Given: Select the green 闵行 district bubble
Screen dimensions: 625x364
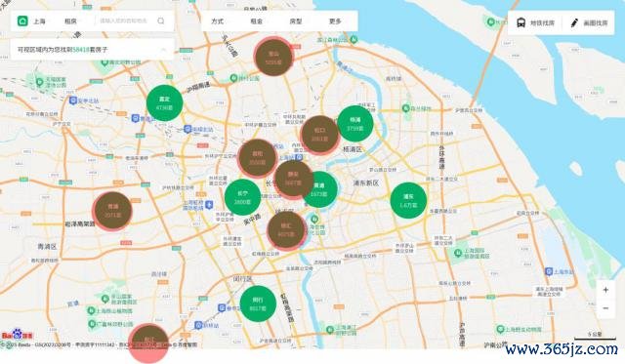Looking at the screenshot, I should coord(258,303).
